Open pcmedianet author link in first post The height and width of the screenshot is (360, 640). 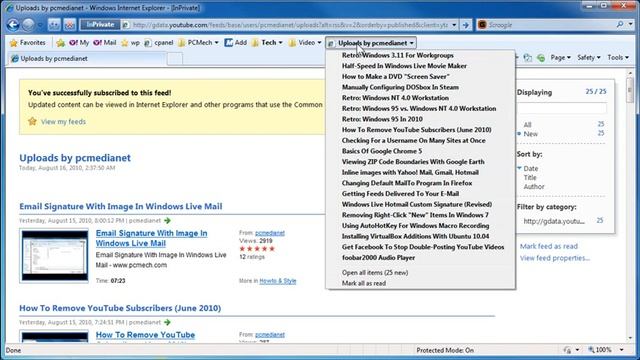[x=270, y=233]
